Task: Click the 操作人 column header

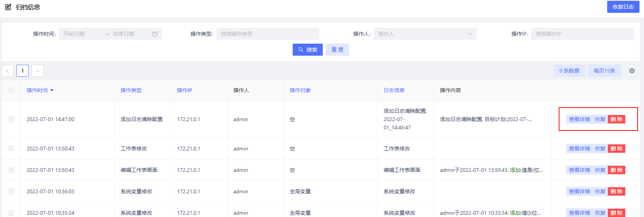Action: [241, 90]
